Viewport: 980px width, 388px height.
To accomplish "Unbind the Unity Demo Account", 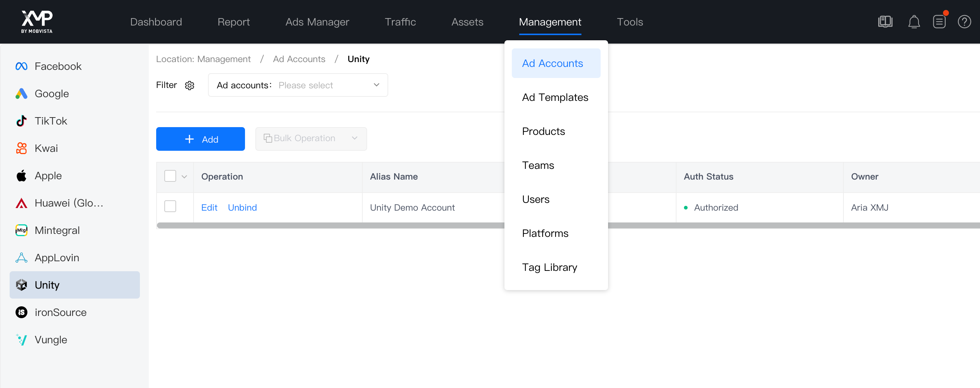I will click(242, 208).
